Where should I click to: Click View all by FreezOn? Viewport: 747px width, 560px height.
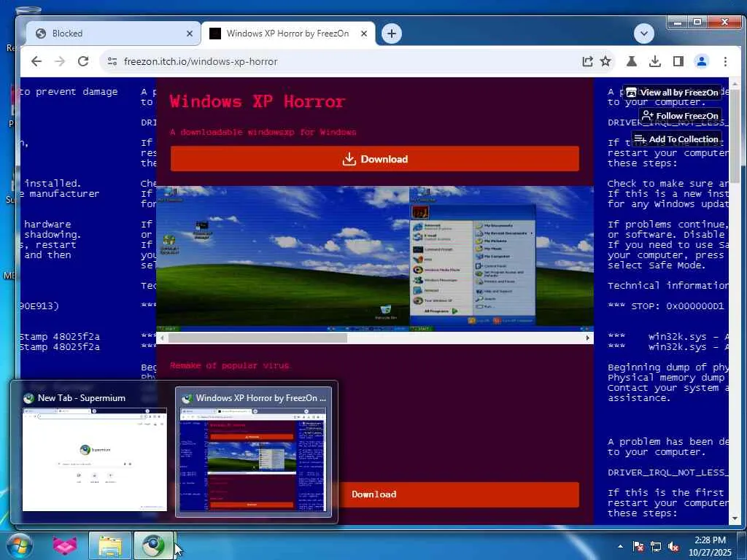tap(673, 93)
